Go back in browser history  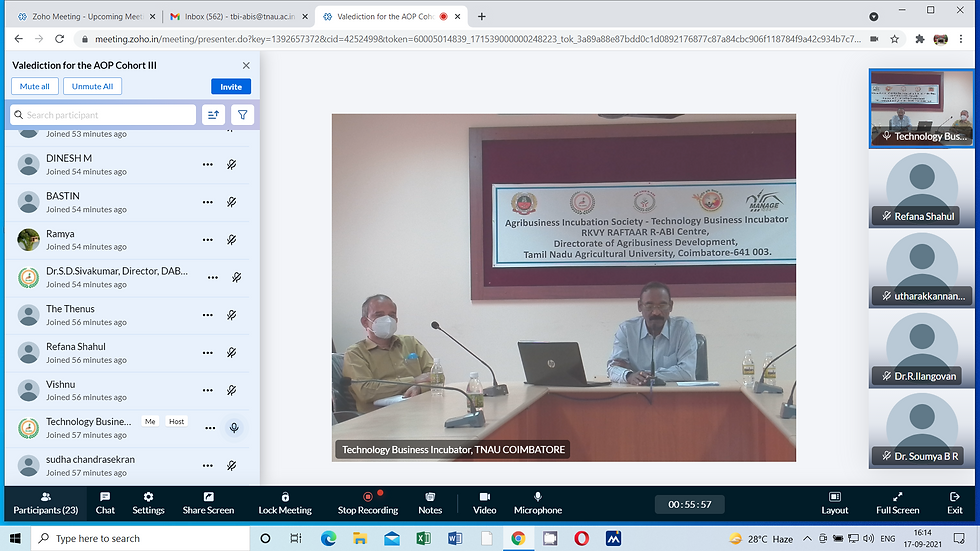(19, 39)
